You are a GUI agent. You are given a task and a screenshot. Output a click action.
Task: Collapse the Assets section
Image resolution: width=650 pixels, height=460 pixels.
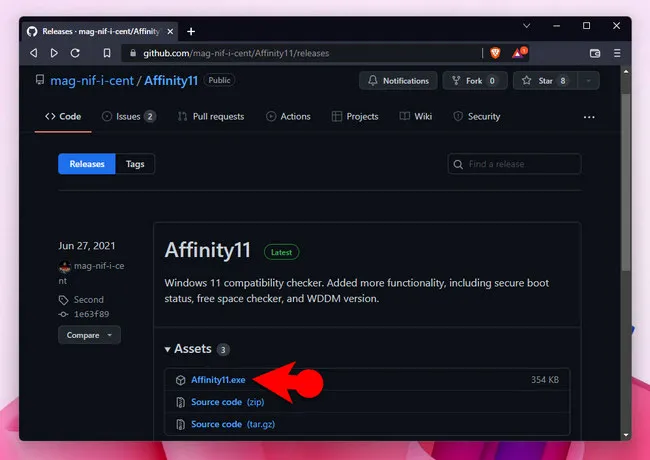click(x=189, y=349)
